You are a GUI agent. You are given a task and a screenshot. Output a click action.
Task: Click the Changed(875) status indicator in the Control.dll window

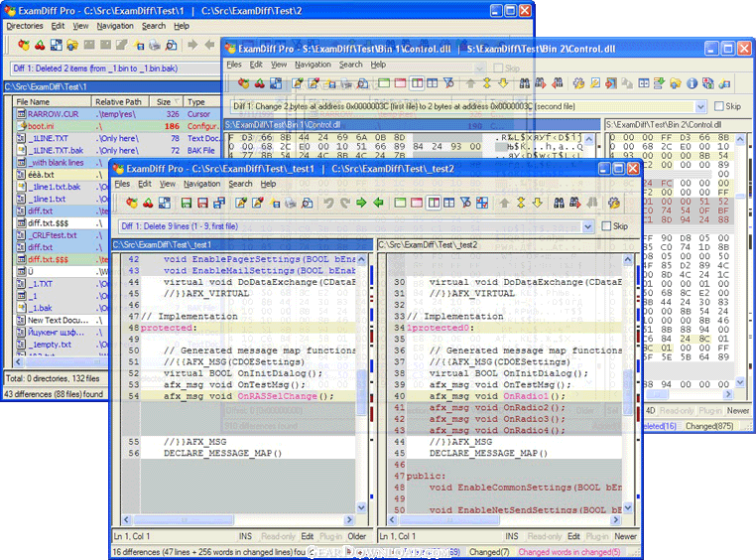709,426
